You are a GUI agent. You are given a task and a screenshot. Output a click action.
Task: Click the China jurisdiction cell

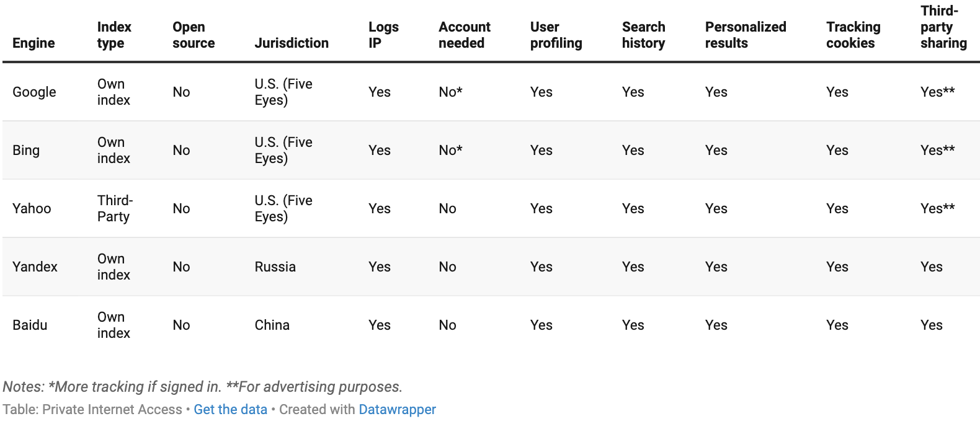(272, 325)
